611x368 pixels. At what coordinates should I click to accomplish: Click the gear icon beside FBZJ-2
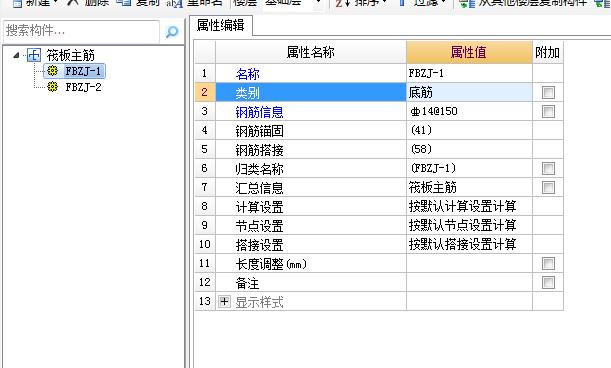click(52, 87)
